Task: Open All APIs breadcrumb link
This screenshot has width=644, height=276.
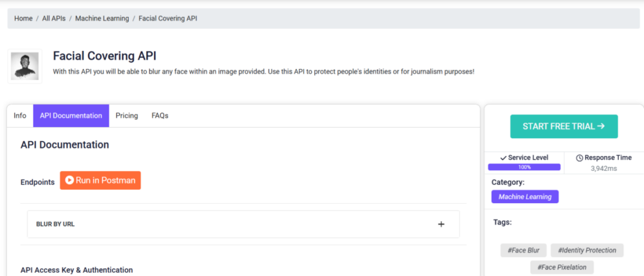Action: pos(54,18)
